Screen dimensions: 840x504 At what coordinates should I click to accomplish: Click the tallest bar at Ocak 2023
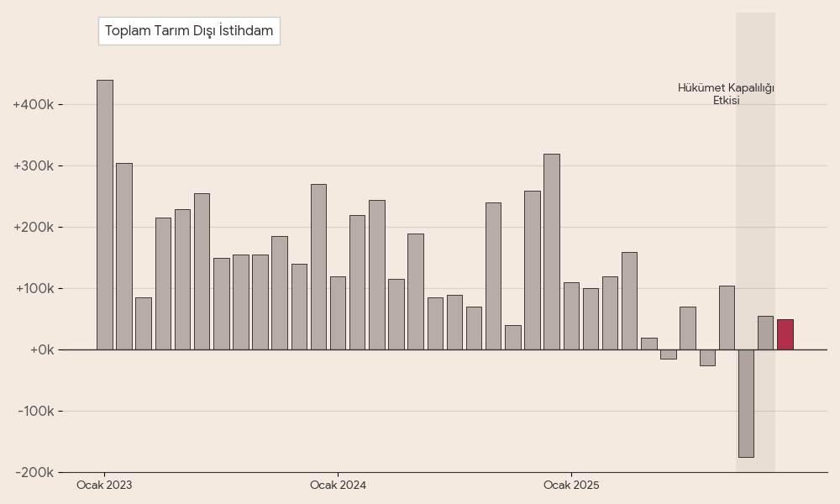[x=104, y=214]
